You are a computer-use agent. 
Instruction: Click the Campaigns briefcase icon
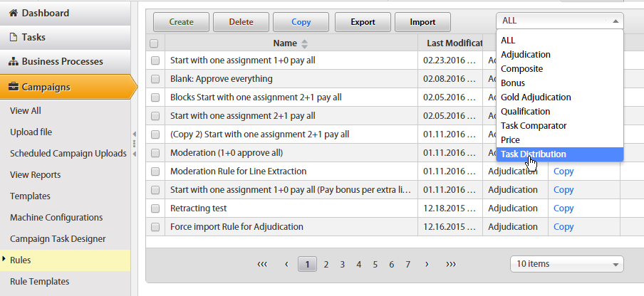(x=14, y=87)
